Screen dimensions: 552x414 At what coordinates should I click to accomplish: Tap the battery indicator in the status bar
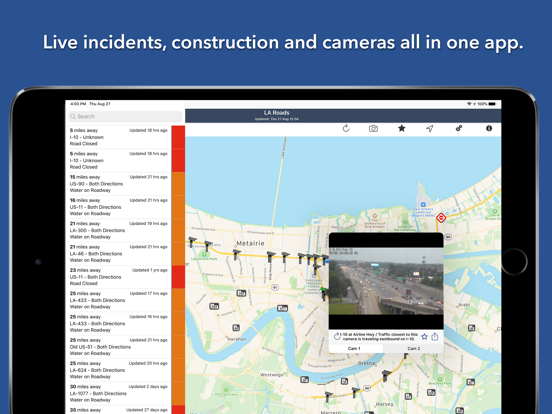tap(492, 104)
